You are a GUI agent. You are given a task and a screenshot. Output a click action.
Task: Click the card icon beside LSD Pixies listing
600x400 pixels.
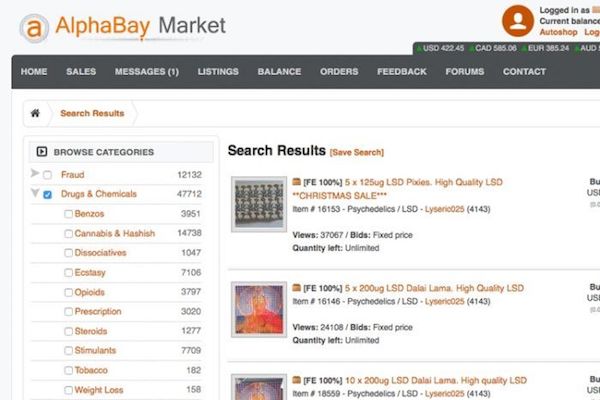(x=296, y=182)
